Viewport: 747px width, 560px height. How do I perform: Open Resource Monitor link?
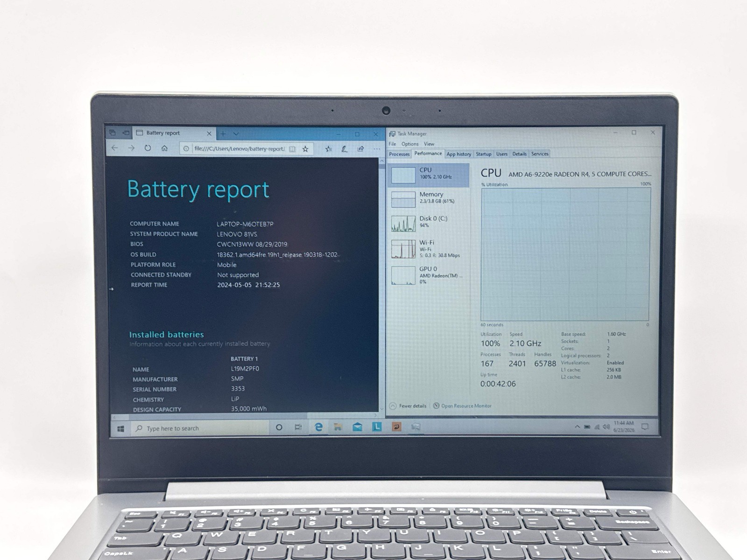click(462, 406)
